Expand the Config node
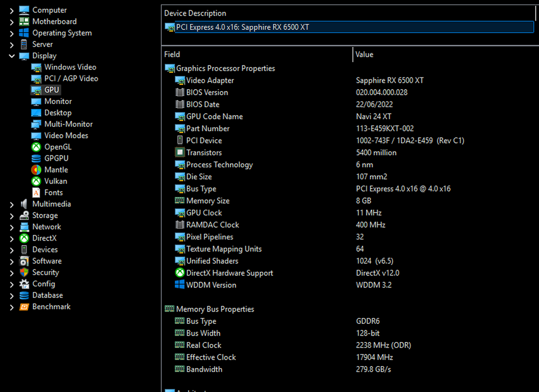 12,284
